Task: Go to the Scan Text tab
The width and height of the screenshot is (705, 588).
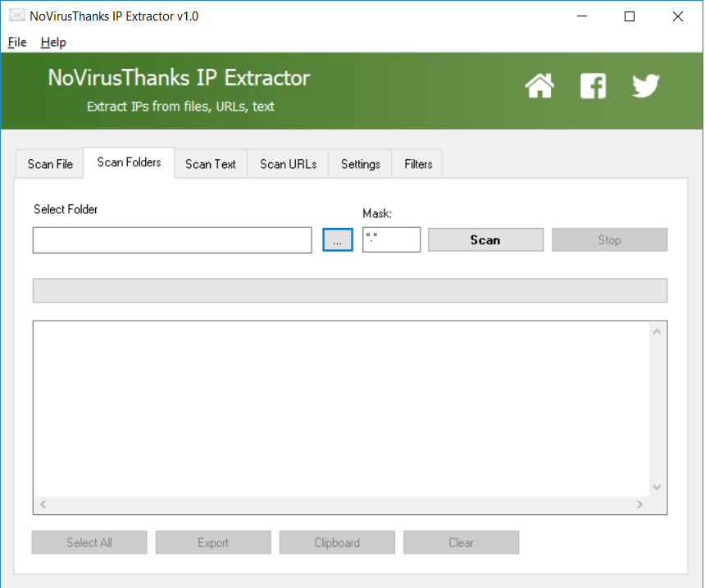Action: 211,164
